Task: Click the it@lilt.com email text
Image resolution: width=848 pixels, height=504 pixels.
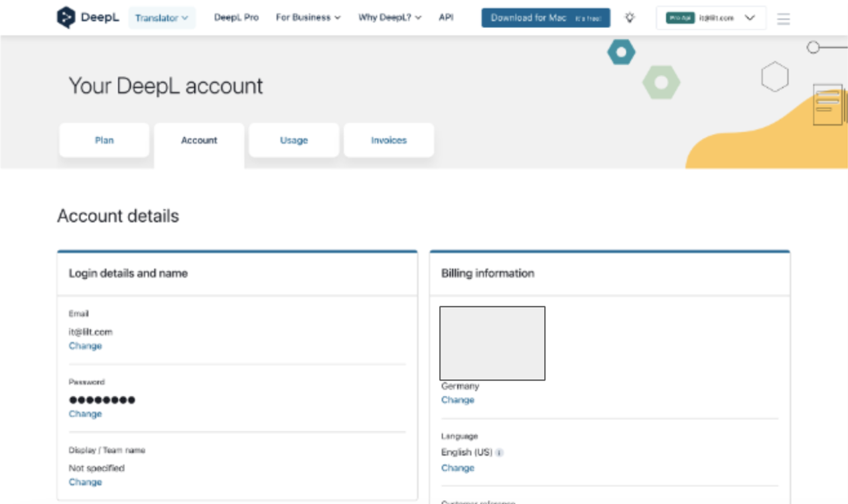Action: [x=91, y=332]
